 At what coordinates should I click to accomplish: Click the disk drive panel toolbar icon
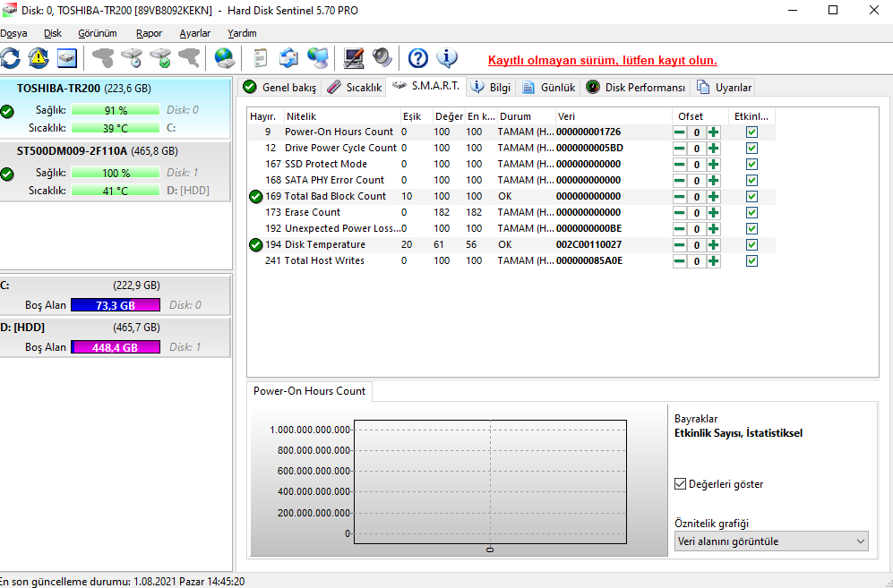click(x=66, y=58)
